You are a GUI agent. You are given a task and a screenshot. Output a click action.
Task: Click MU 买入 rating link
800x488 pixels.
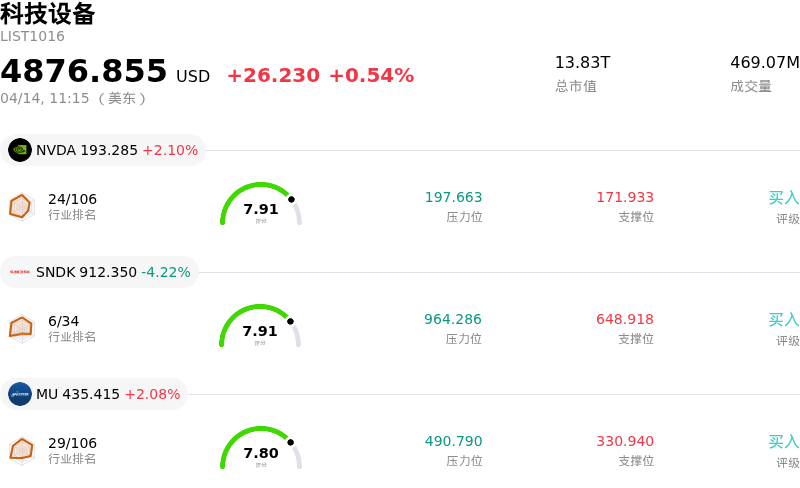point(783,442)
